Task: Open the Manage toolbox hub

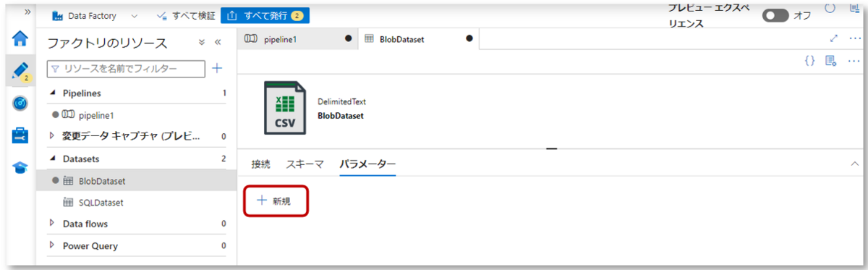Action: [x=20, y=136]
